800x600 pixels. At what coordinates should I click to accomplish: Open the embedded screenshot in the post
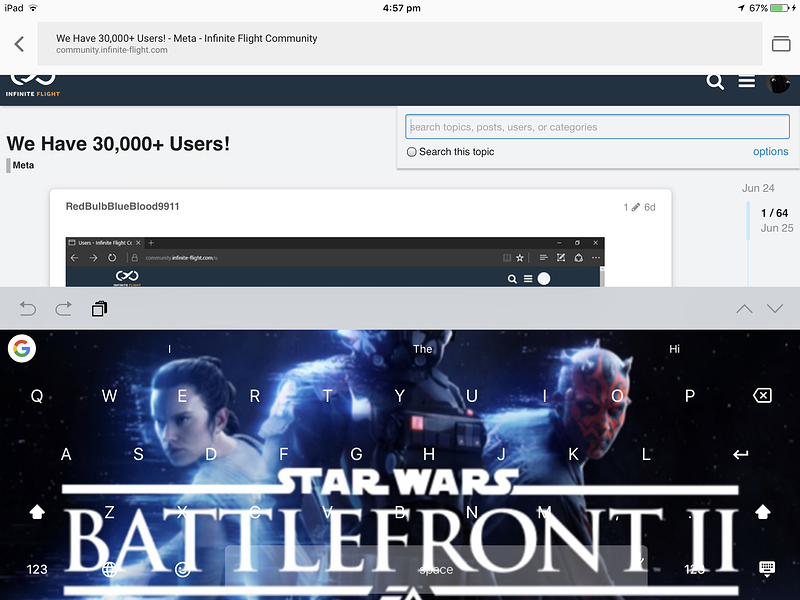coord(335,262)
